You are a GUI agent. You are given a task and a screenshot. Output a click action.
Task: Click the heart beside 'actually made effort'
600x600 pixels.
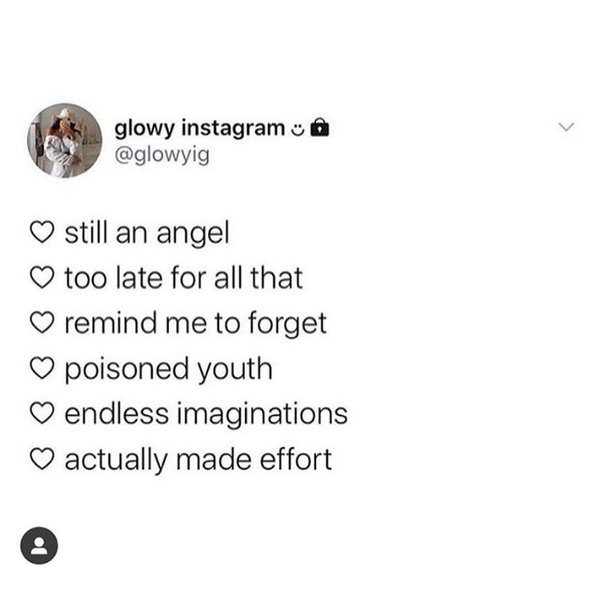(42, 460)
